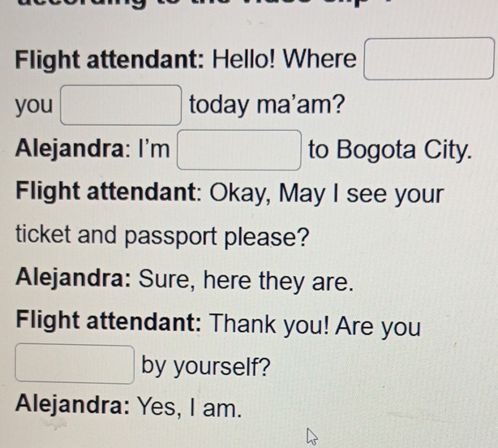Click the text "today ma'am?"
This screenshot has width=498, height=448.
265,105
